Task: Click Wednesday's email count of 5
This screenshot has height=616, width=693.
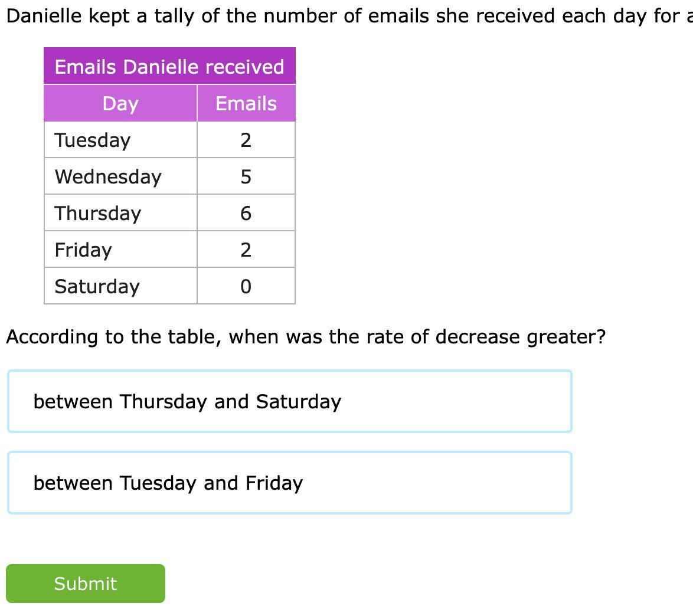Action: point(246,177)
